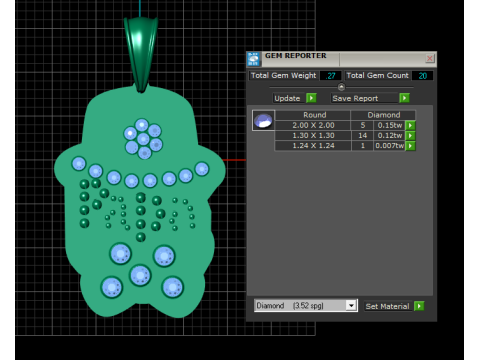Click the arrow for 0.12tw row
The height and width of the screenshot is (360, 480).
pyautogui.click(x=410, y=136)
